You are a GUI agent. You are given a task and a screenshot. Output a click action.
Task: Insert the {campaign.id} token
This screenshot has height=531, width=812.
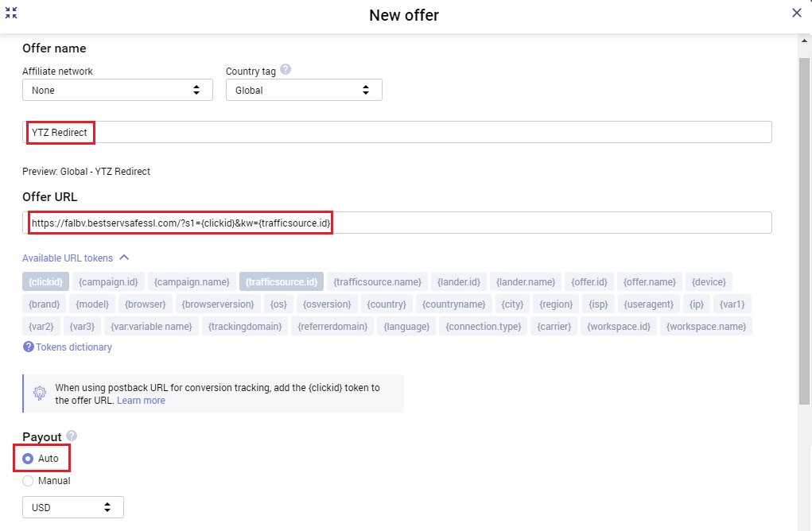(107, 281)
